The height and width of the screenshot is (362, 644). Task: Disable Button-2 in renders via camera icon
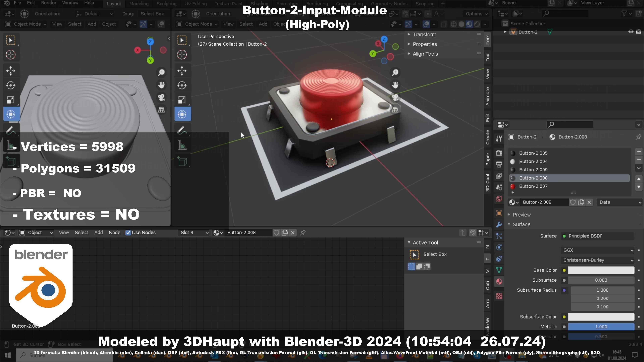click(639, 32)
